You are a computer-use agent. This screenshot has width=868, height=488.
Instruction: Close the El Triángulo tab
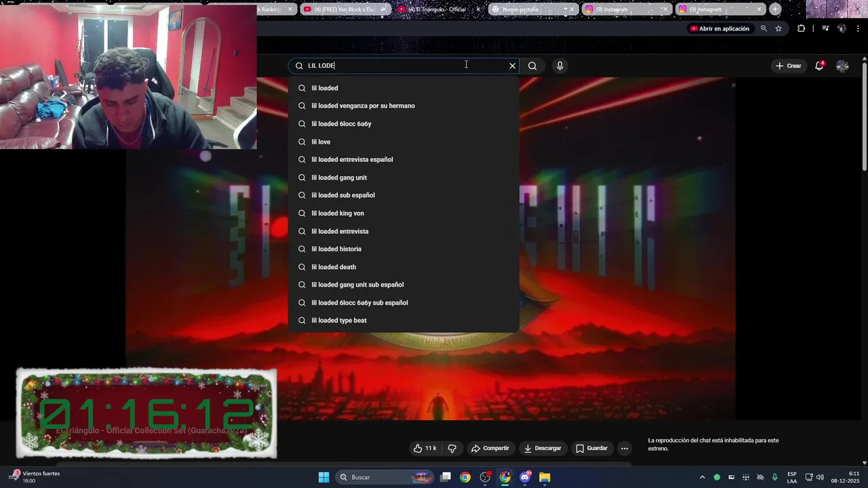478,9
